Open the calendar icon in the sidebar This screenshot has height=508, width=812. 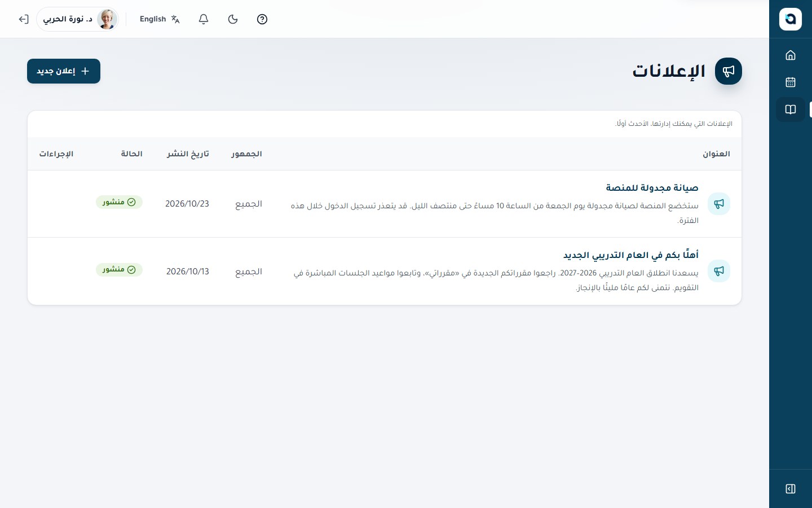790,82
